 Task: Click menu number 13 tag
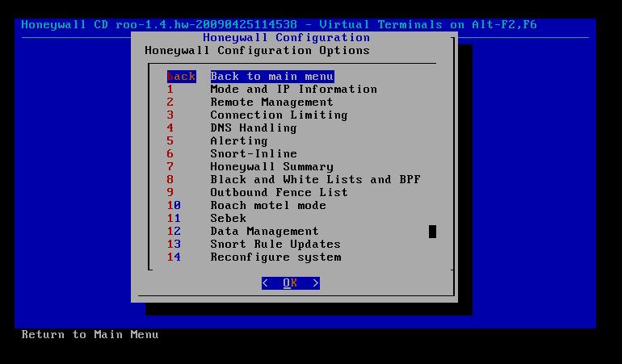tap(174, 244)
